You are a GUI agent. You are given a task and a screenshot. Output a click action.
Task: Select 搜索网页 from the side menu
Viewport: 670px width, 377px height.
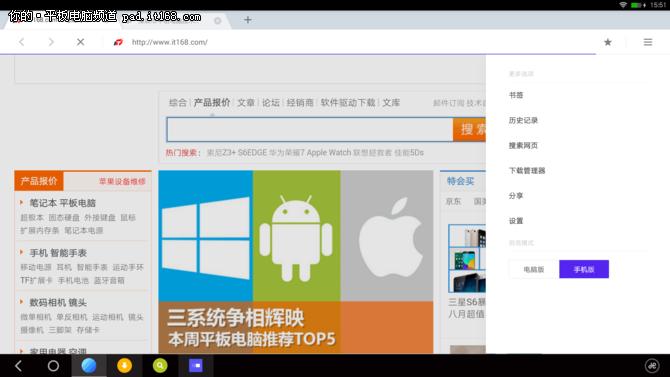(523, 145)
